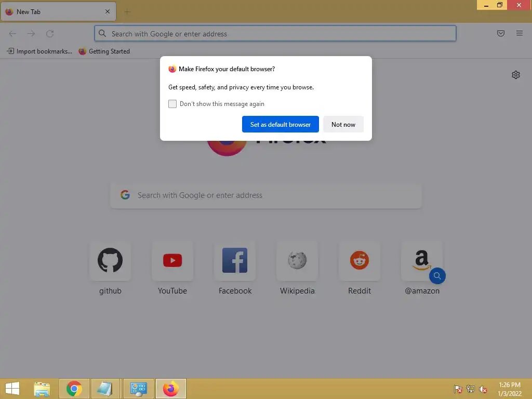This screenshot has width=532, height=399.
Task: Open the Control Panel taskbar icon
Action: [138, 389]
